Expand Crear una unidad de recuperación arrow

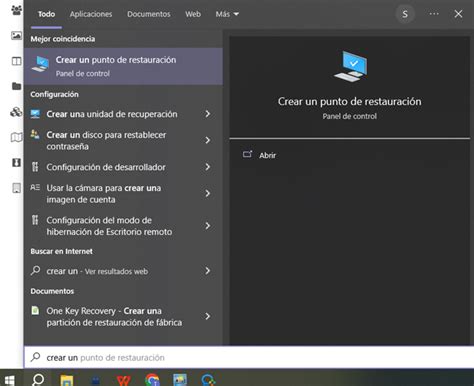click(x=208, y=114)
